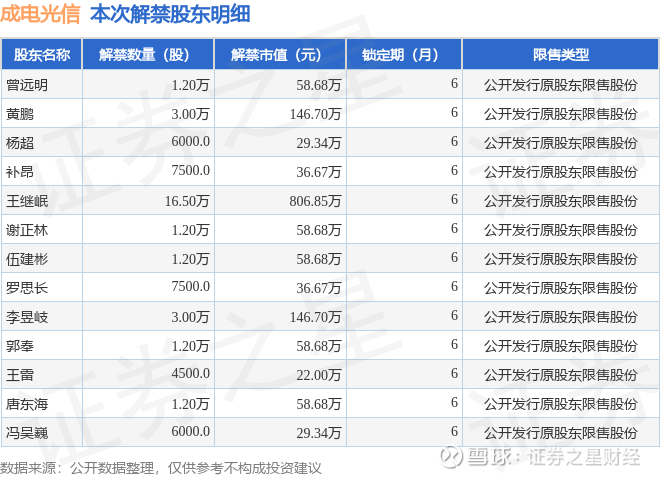Image resolution: width=660 pixels, height=477 pixels.
Task: Select shareholder name 唐东海
Action: coord(27,404)
